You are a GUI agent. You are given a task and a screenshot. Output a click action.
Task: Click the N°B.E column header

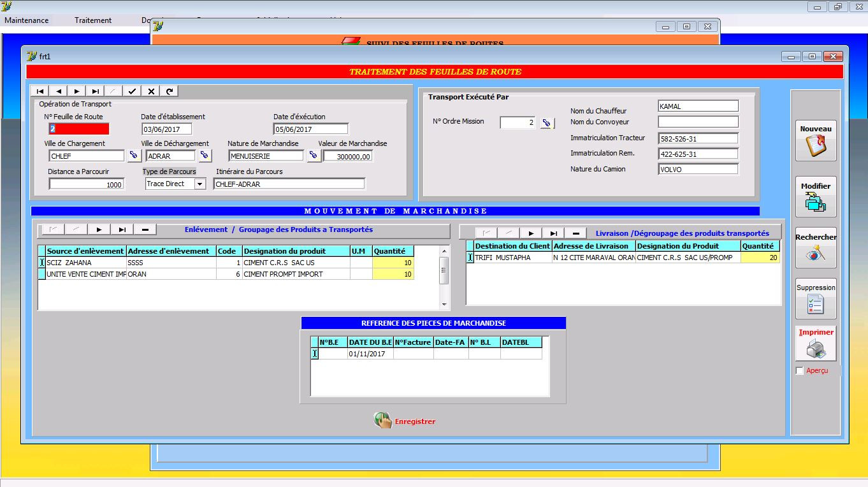click(x=333, y=342)
